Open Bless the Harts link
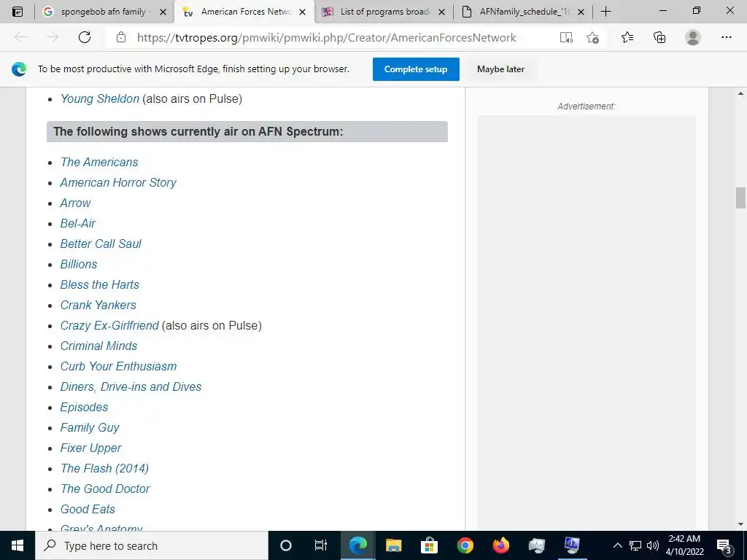Viewport: 747px width, 560px height. coord(99,285)
